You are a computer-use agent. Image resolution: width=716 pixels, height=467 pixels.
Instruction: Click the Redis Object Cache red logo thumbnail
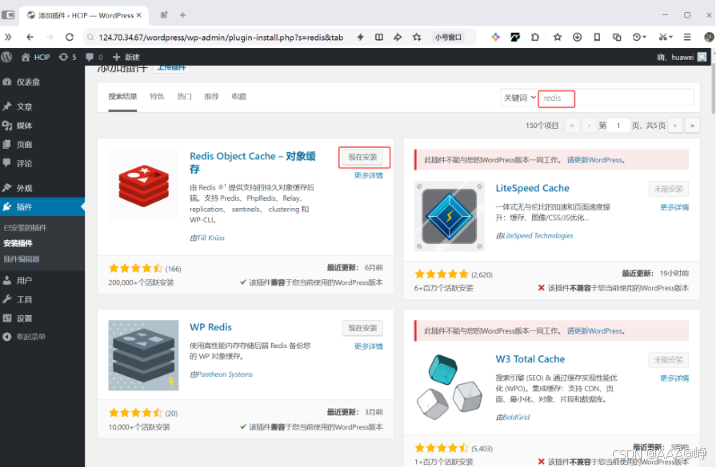click(x=143, y=185)
